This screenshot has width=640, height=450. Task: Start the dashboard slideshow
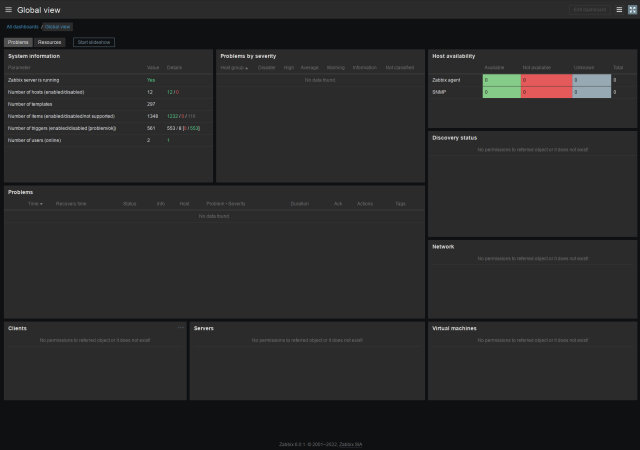pyautogui.click(x=94, y=42)
